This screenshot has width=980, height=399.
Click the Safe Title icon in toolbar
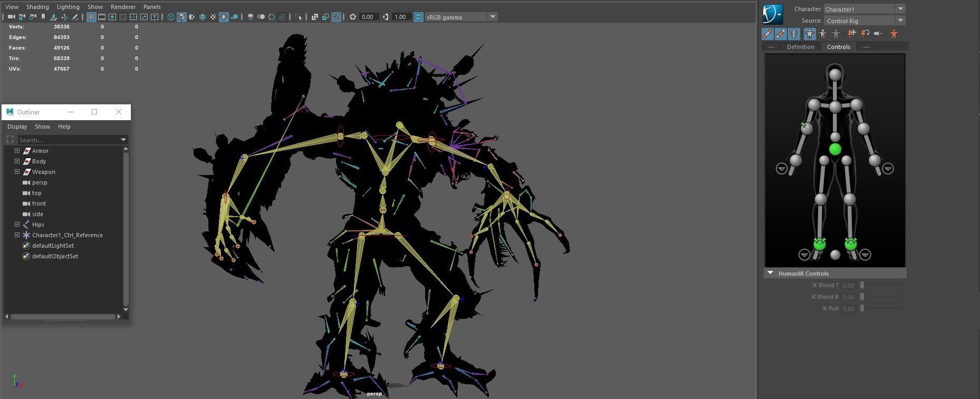(155, 17)
